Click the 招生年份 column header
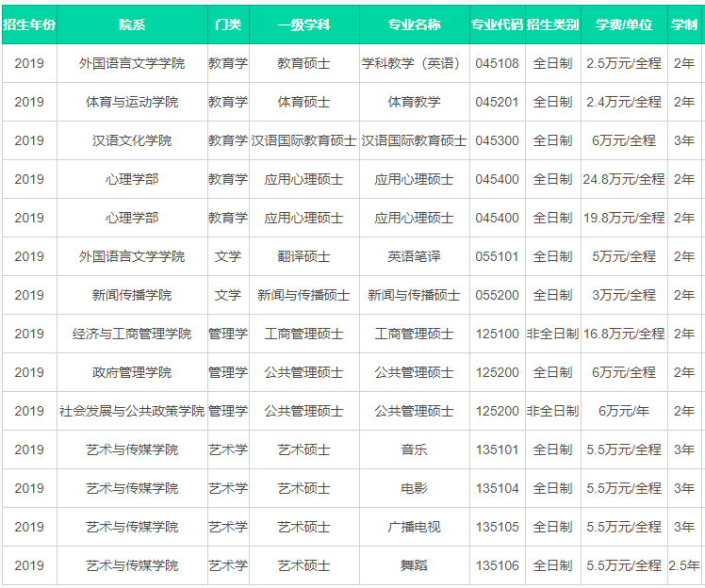Viewport: 705px width, 588px height. point(29,24)
